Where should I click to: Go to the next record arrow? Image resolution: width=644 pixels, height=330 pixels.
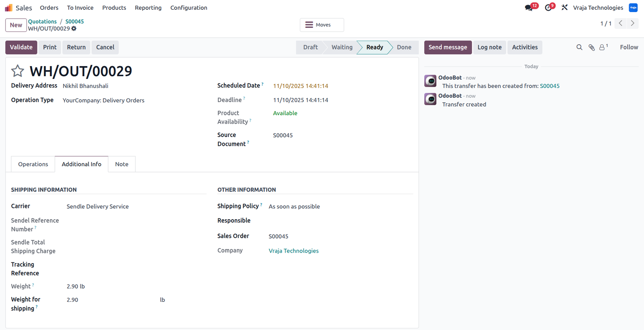click(633, 23)
